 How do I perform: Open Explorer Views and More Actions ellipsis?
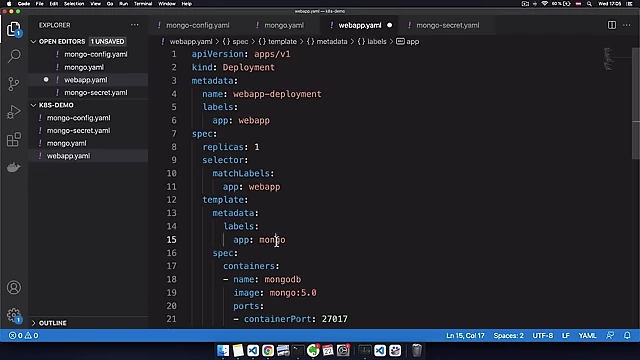point(134,25)
